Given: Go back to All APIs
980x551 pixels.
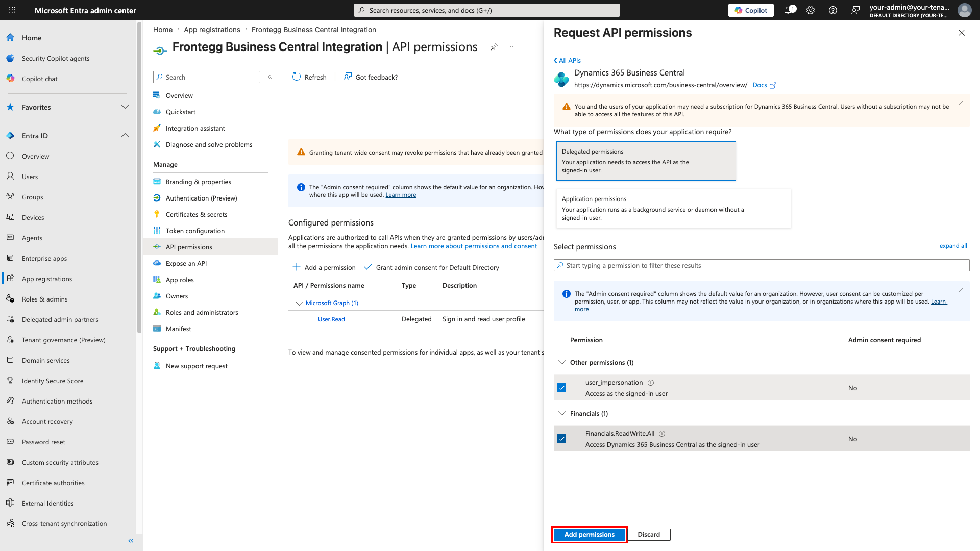Looking at the screenshot, I should click(x=567, y=60).
